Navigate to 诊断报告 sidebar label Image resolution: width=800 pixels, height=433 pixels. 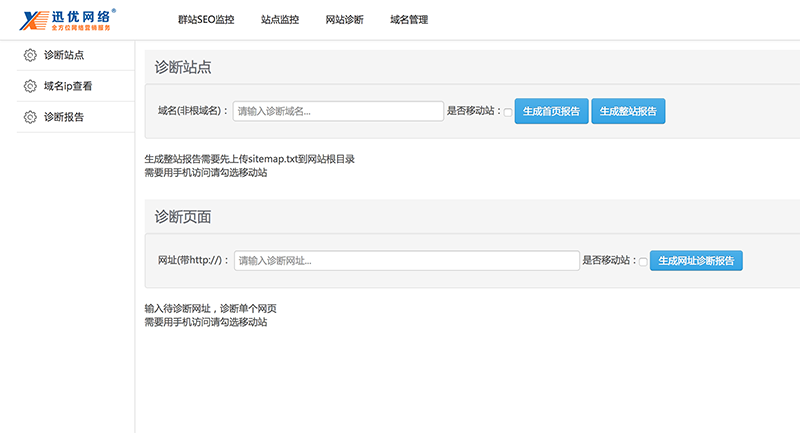pyautogui.click(x=64, y=117)
